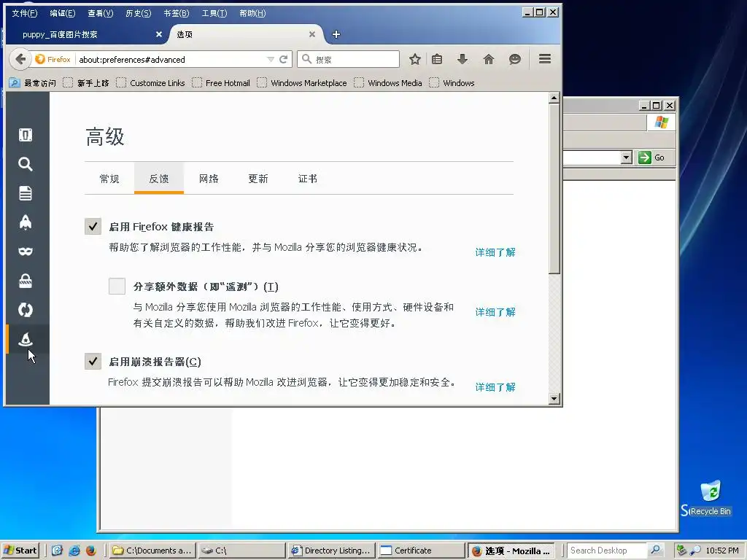Show desktop quick launch icon
747x560 pixels.
point(57,551)
